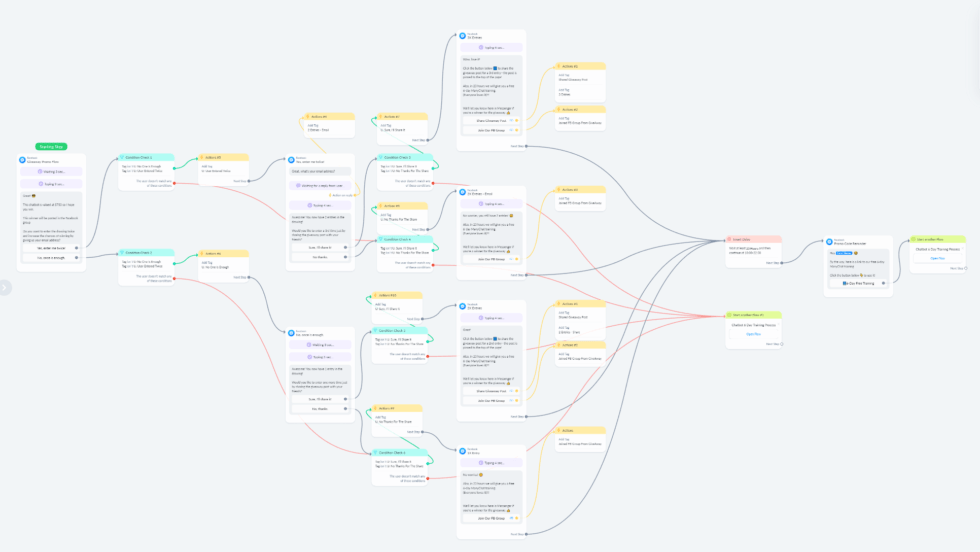Click Share Giveaway Post in top 3X Entries

point(491,121)
